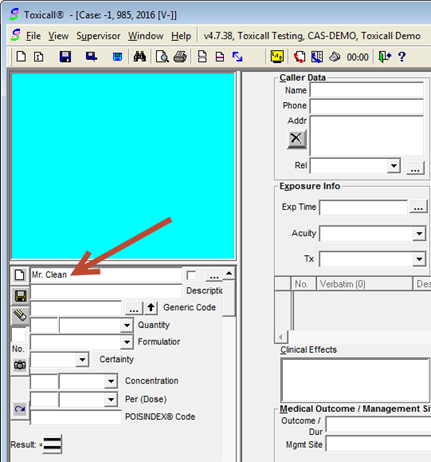
Task: Click the plain document page toolbar icon
Action: click(202, 57)
